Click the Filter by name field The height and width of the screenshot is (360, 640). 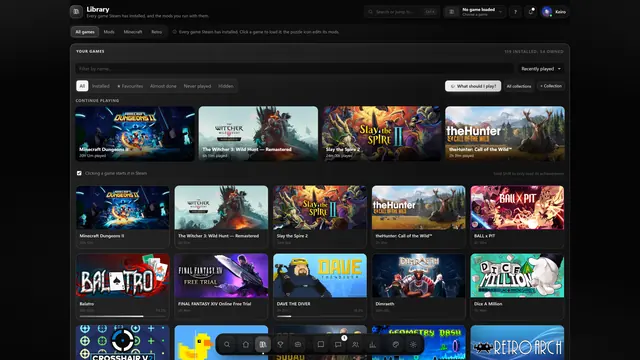click(294, 69)
